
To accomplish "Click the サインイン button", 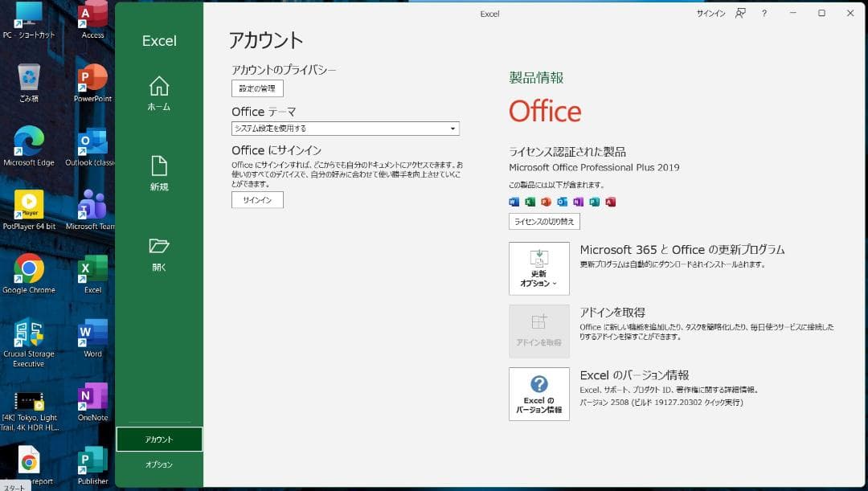I will (256, 199).
